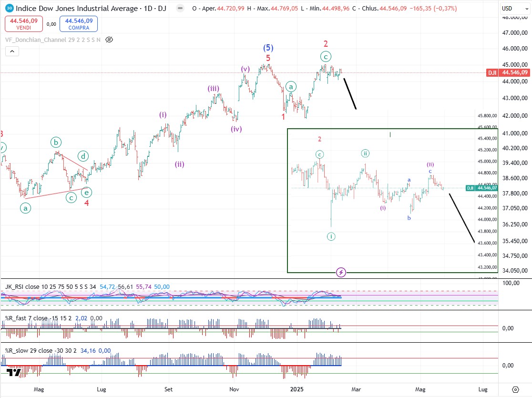
Task: Click the 47.000,00 price scale label
Action: point(515,32)
